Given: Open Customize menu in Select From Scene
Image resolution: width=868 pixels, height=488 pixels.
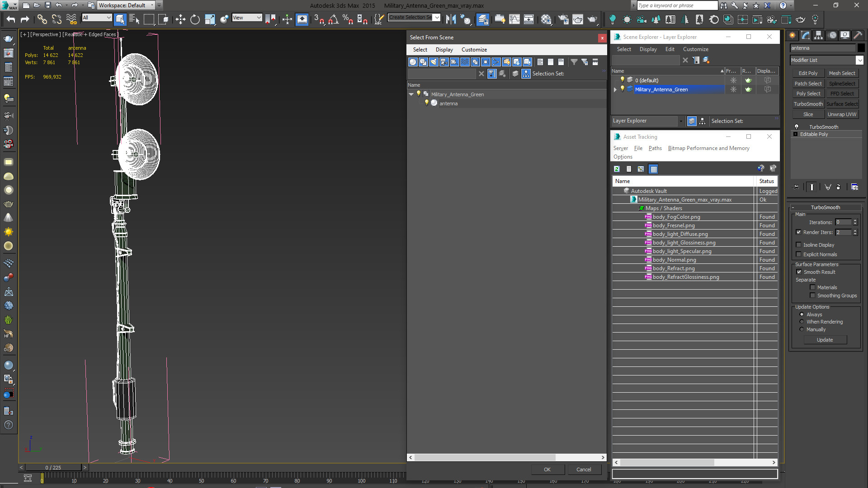Looking at the screenshot, I should [x=474, y=50].
